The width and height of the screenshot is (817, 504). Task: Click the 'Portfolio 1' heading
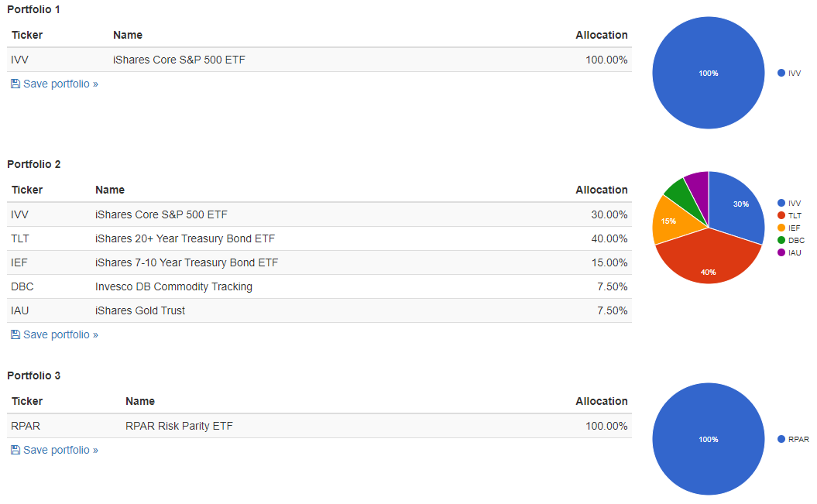[x=34, y=9]
